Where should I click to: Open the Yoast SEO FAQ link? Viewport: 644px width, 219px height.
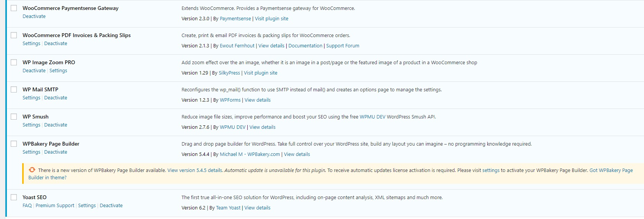(27, 206)
